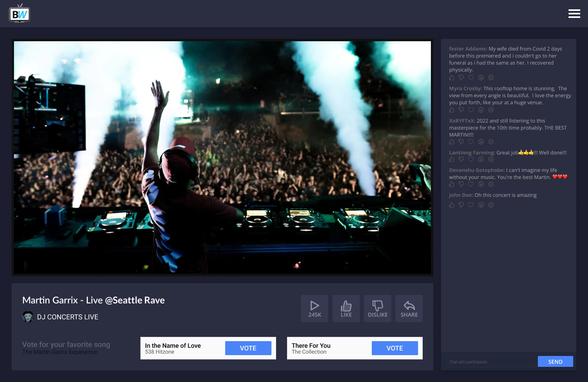588x382 pixels.
Task: Thumbs up Devanshu Gotephobe's comment
Action: click(x=451, y=184)
